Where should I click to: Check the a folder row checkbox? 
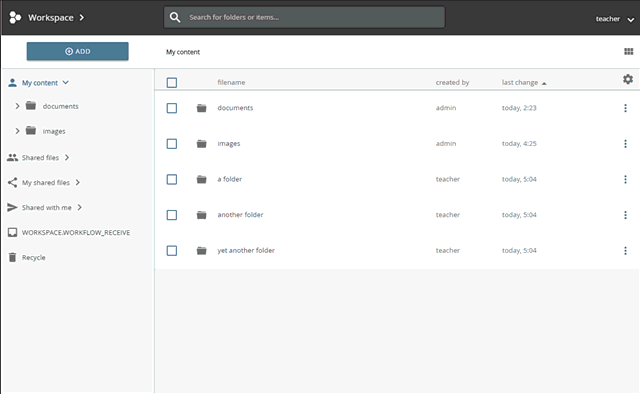click(x=172, y=179)
